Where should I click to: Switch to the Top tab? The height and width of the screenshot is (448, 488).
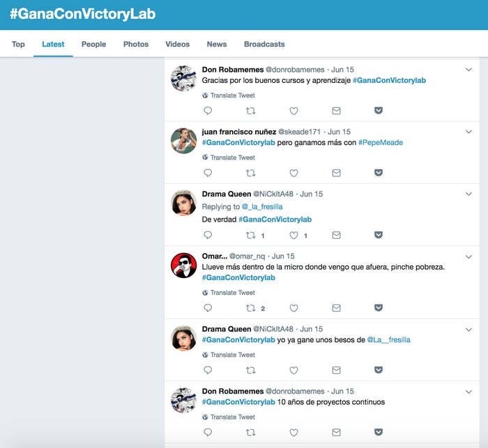click(18, 44)
